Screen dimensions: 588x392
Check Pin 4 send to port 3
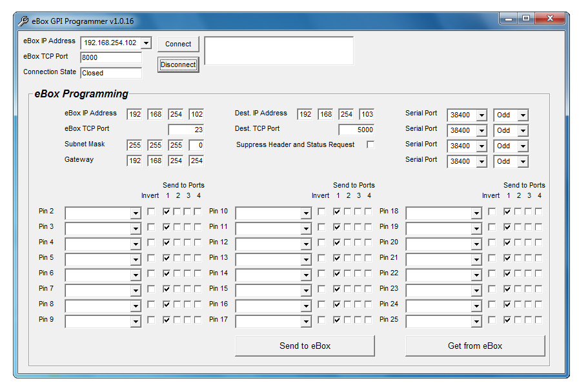coord(187,242)
